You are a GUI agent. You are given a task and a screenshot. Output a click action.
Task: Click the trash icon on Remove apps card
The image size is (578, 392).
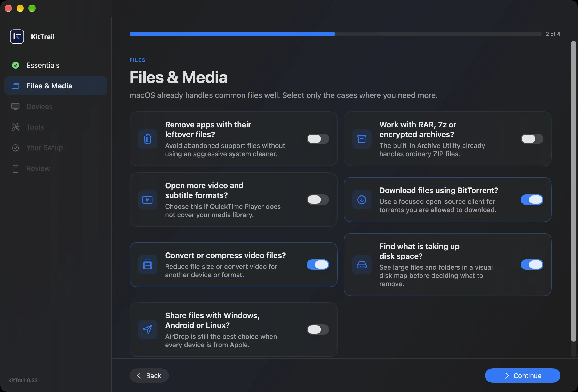[x=148, y=139]
